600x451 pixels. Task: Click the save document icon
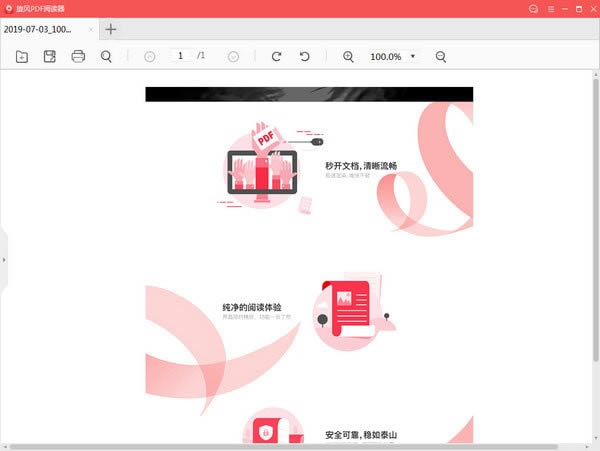[x=50, y=57]
